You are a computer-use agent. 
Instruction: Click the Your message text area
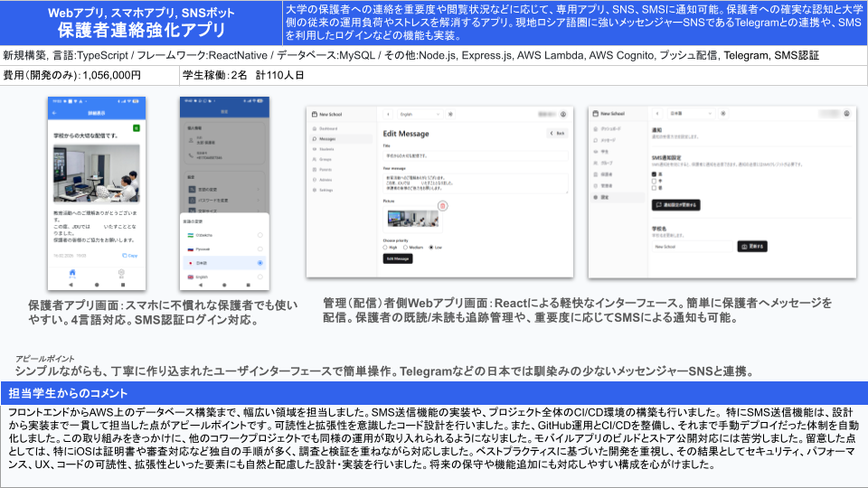point(475,183)
